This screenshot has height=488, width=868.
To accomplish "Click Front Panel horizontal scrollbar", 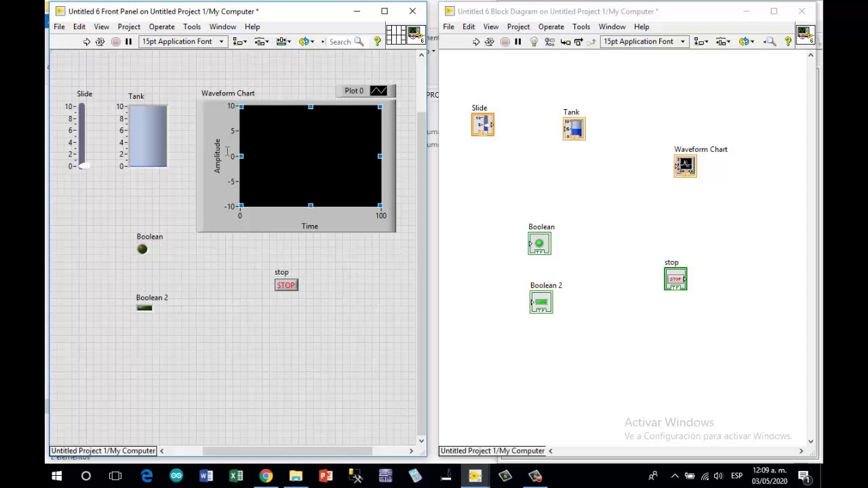I will click(x=287, y=451).
